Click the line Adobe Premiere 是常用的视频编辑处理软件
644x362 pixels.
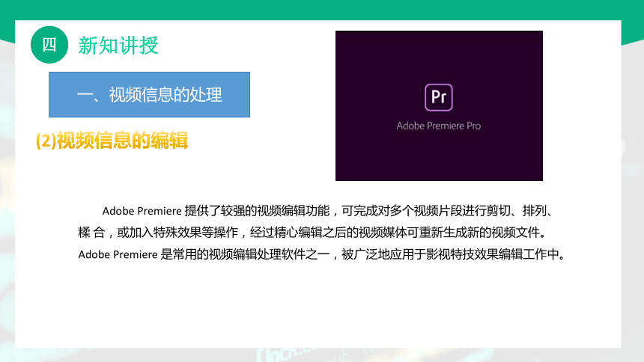tap(321, 254)
